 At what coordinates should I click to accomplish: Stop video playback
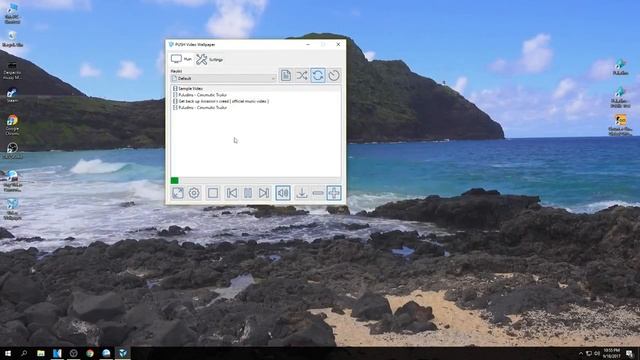(x=213, y=193)
